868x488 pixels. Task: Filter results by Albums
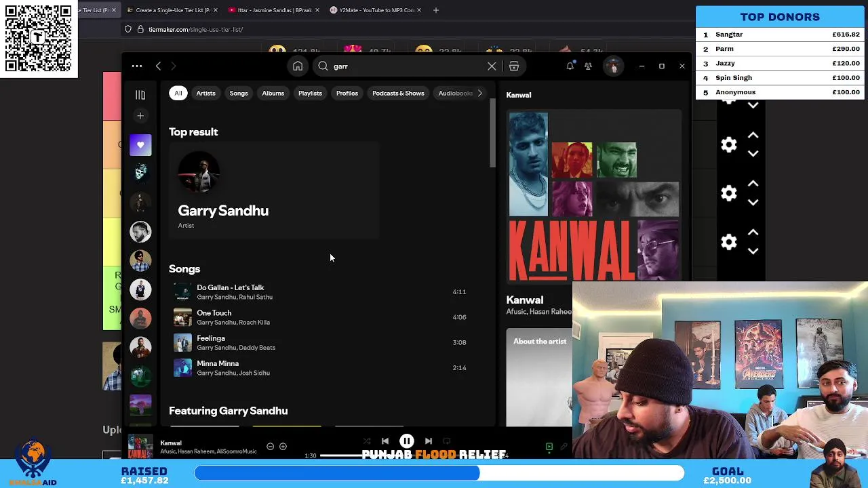click(273, 94)
